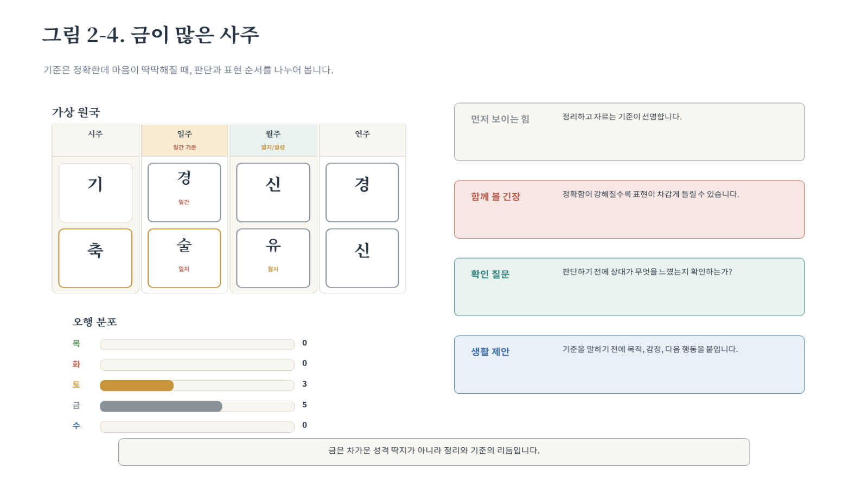The image size is (868, 488).
Task: Click the title '그림 2-4. 금이 많은 사주'
Action: point(151,35)
